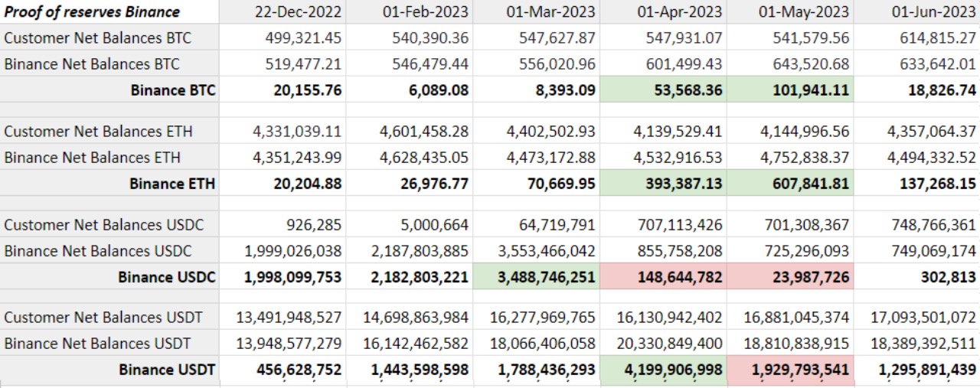The image size is (980, 388).
Task: Select the 'Binance Net Balances ETH' row label
Action: (x=109, y=158)
